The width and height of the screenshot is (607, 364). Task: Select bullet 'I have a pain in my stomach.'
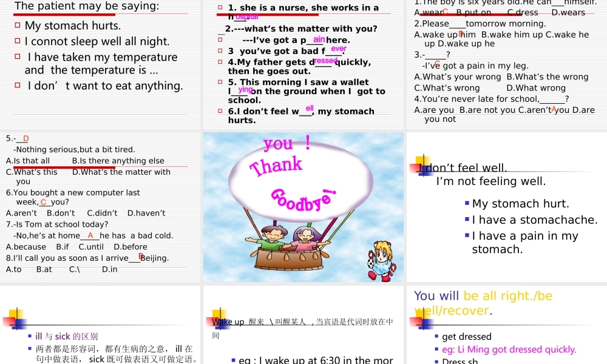[x=525, y=243]
